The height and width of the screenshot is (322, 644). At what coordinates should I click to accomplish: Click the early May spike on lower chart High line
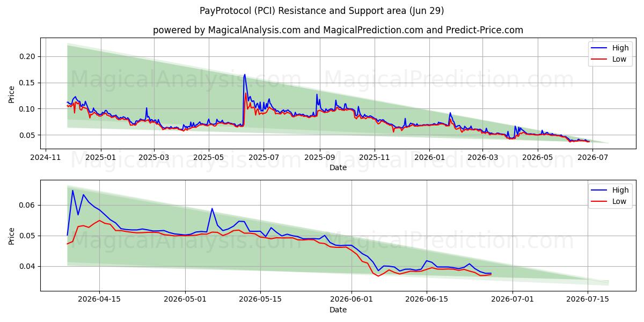pyautogui.click(x=212, y=208)
